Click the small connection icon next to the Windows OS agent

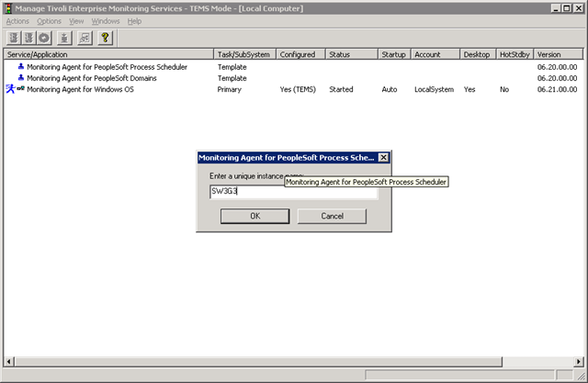pos(20,89)
